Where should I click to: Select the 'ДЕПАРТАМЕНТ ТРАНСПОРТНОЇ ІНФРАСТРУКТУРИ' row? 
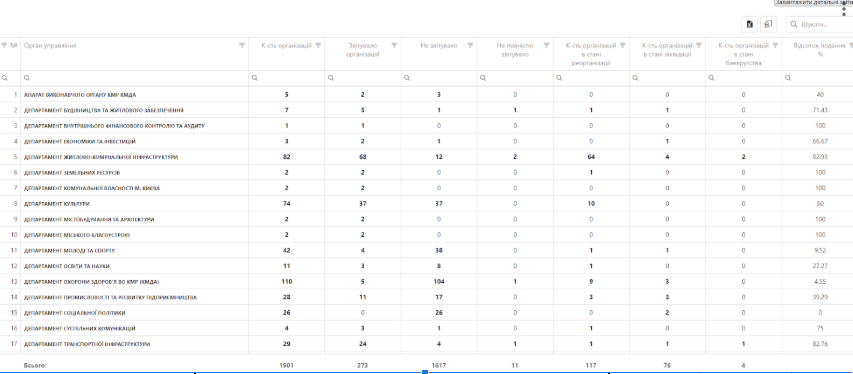click(x=426, y=344)
